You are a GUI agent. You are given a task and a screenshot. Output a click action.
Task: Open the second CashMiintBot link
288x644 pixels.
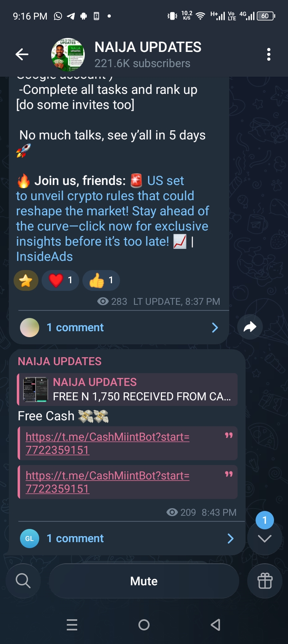108,482
